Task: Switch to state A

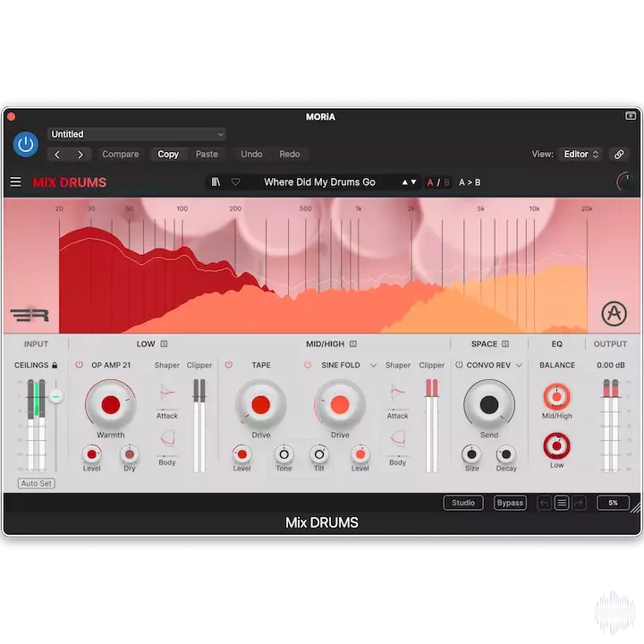Action: tap(430, 182)
